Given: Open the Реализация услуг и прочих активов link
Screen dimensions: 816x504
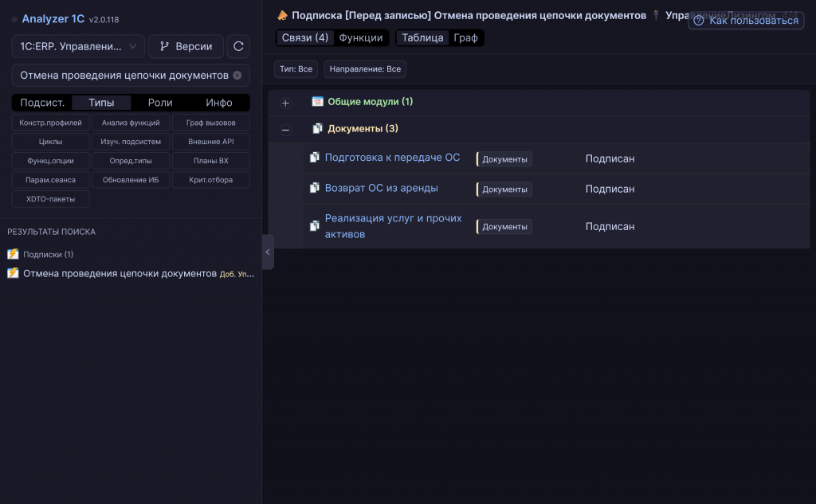Looking at the screenshot, I should (394, 226).
